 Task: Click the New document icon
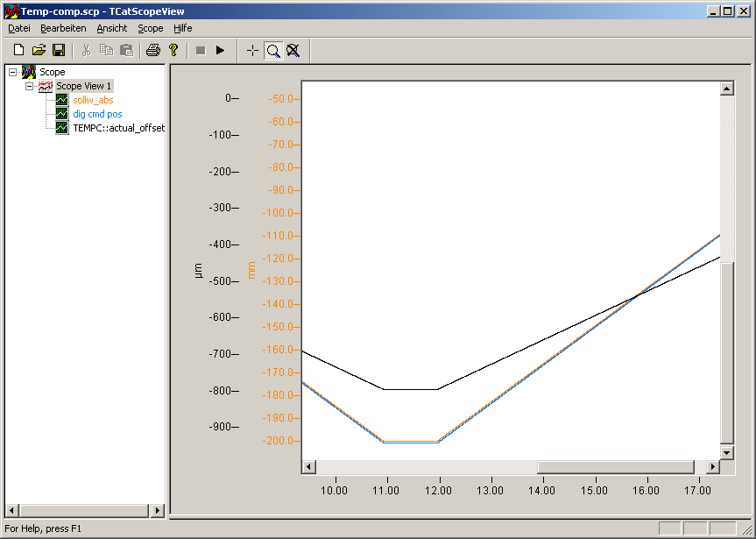click(18, 50)
